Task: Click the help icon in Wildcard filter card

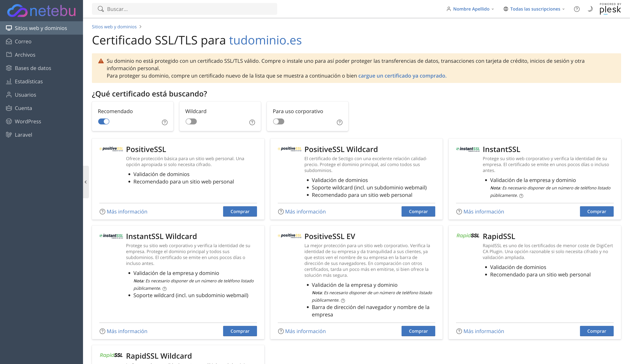Action: click(252, 122)
